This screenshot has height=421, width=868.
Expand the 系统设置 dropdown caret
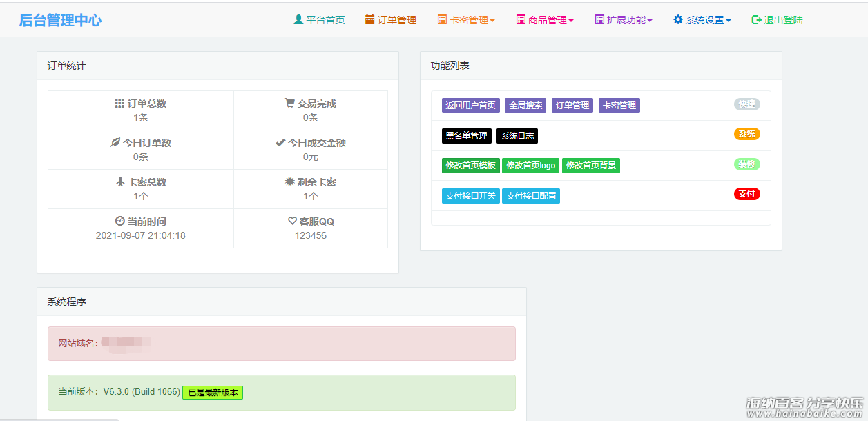pos(729,21)
